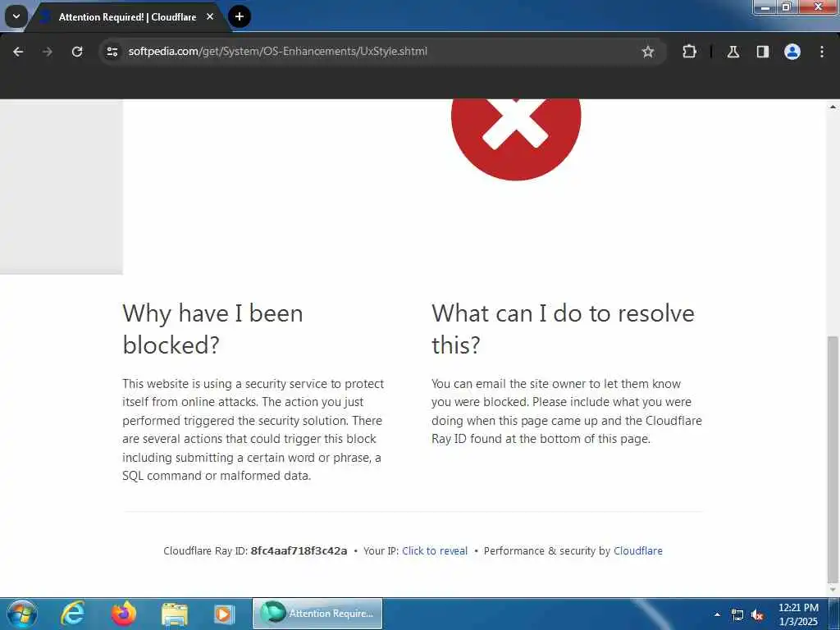Launch Internet Explorer from taskbar
This screenshot has height=630, width=840.
[72, 614]
